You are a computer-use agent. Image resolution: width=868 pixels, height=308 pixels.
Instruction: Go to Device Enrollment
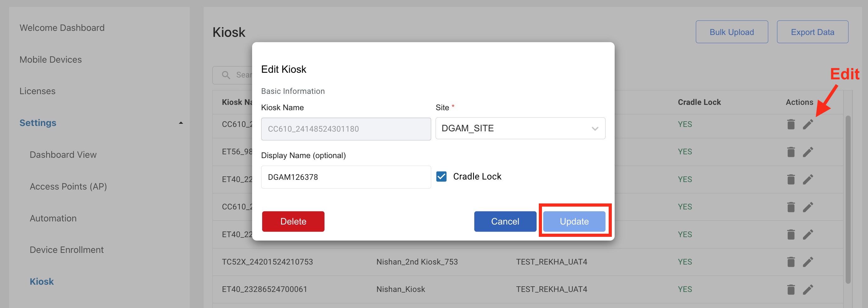[x=67, y=250]
